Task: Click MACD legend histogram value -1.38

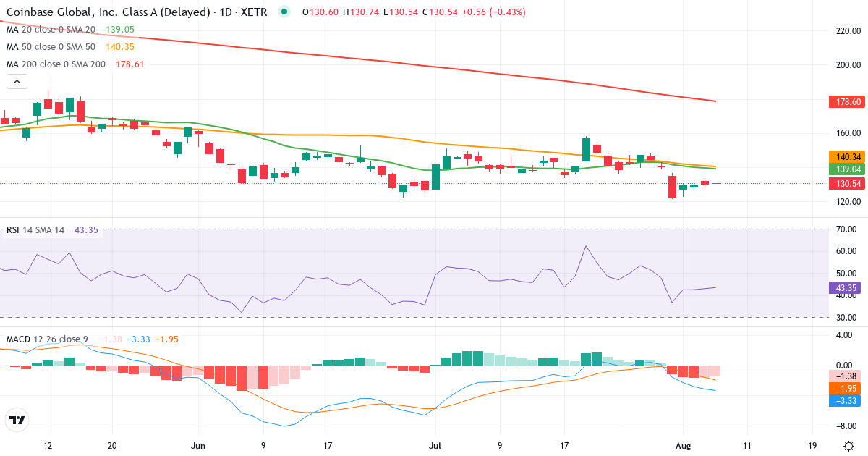Action: 110,339
